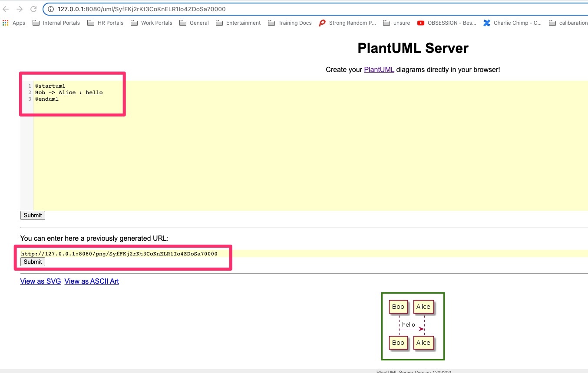Screen dimensions: 588x373
Task: Submit the previously generated URL
Action: tap(33, 262)
